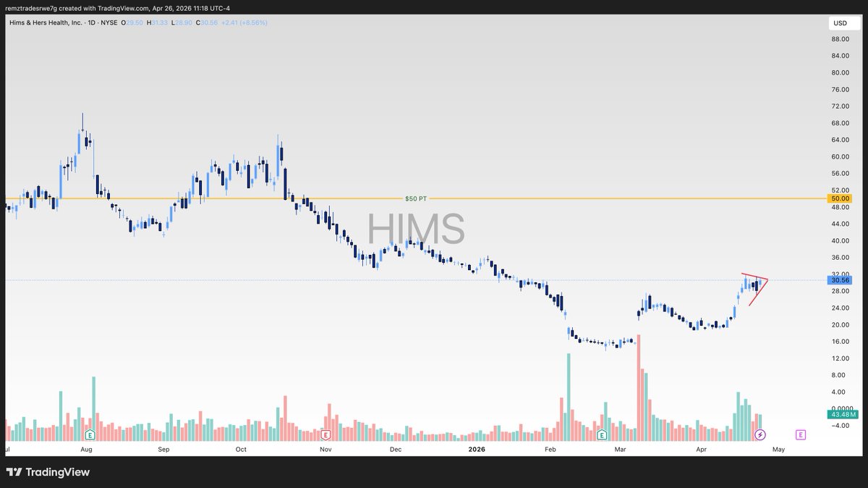Click the 2026 label on time axis
The height and width of the screenshot is (488, 868).
(476, 450)
